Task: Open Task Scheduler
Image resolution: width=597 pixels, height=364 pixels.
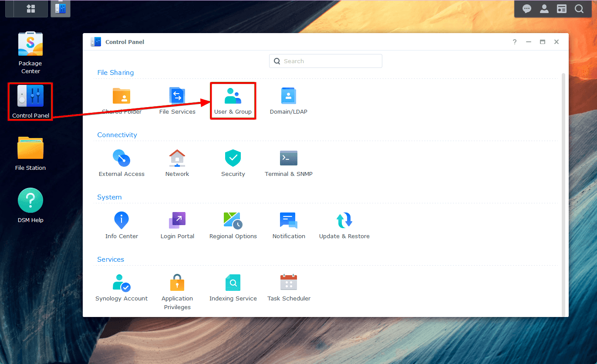Action: [288, 287]
